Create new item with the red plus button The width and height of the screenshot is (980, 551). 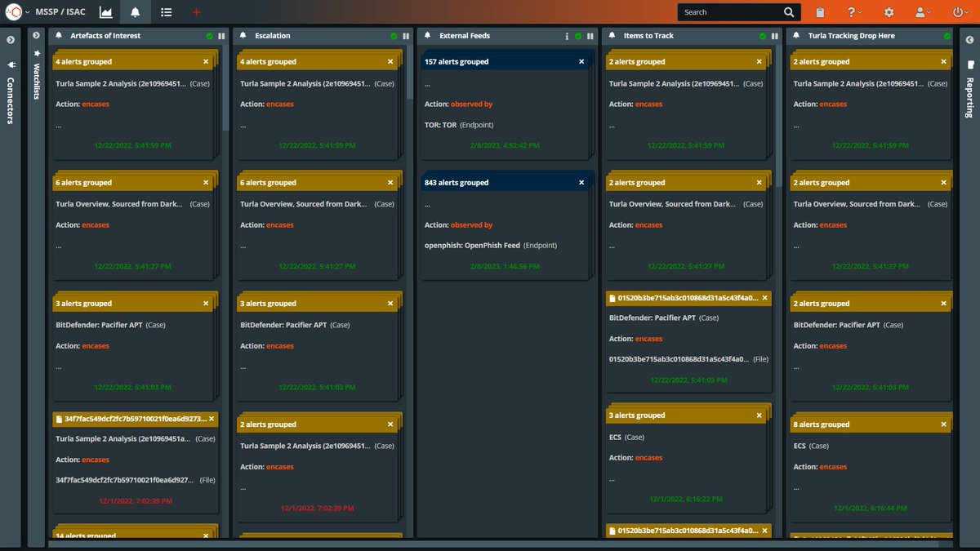tap(195, 12)
